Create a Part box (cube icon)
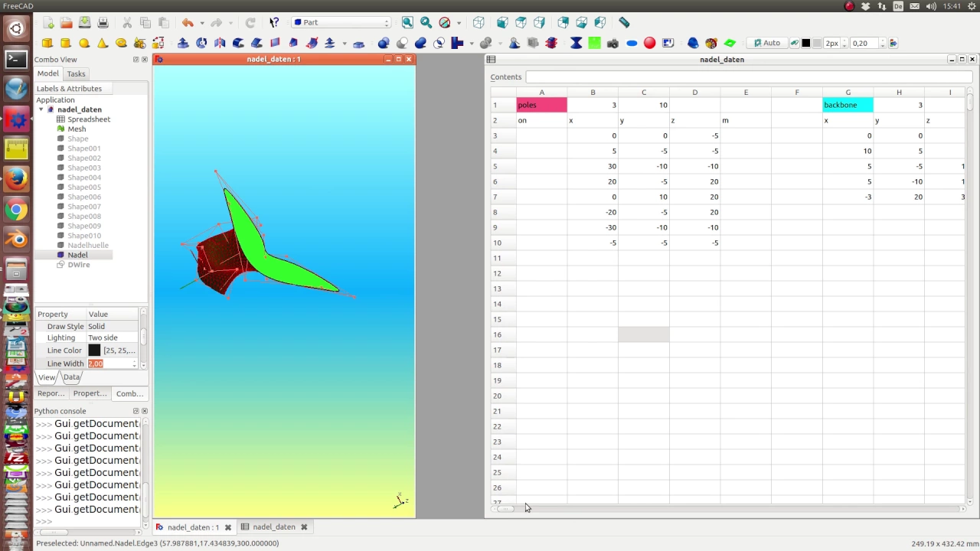980x551 pixels. (x=47, y=44)
